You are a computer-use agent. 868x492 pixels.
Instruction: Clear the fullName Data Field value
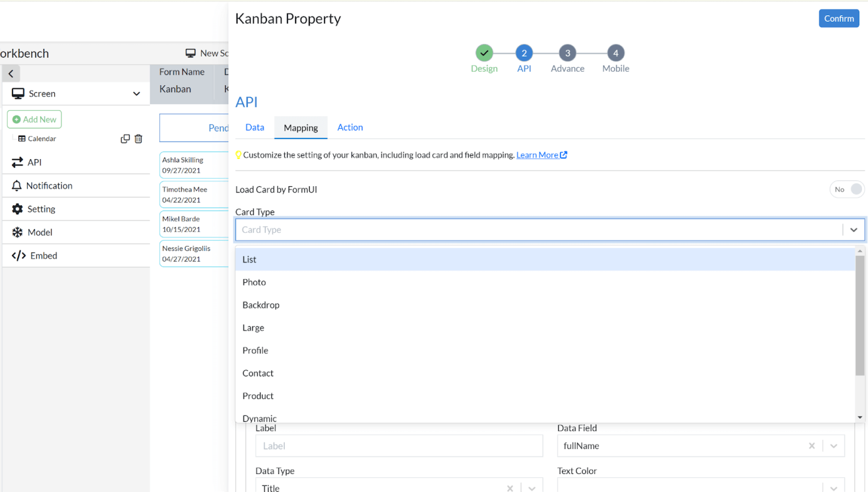pos(812,446)
